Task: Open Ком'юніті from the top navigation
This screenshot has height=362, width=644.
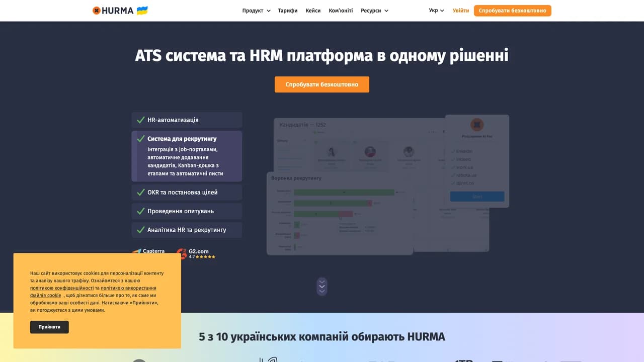Action: 341,11
